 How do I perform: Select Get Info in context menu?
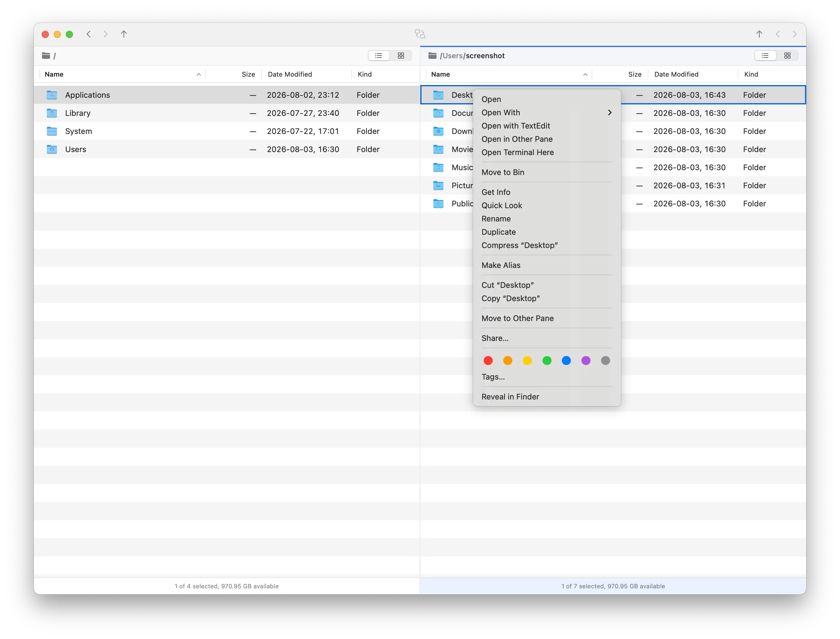(x=547, y=192)
